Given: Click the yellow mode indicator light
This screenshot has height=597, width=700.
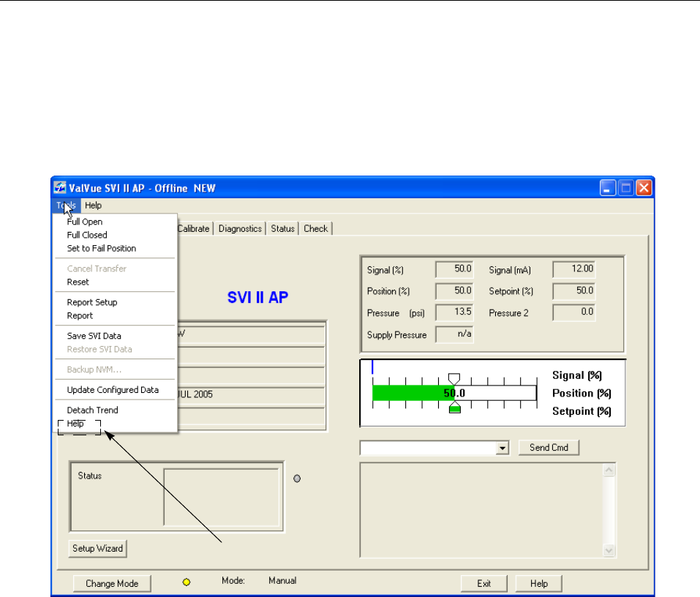Looking at the screenshot, I should [x=187, y=582].
